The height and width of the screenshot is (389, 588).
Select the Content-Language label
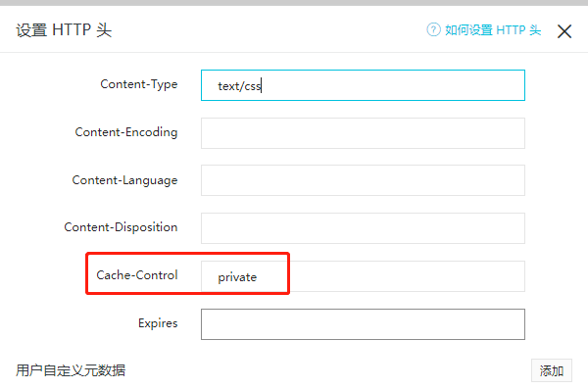pos(124,180)
